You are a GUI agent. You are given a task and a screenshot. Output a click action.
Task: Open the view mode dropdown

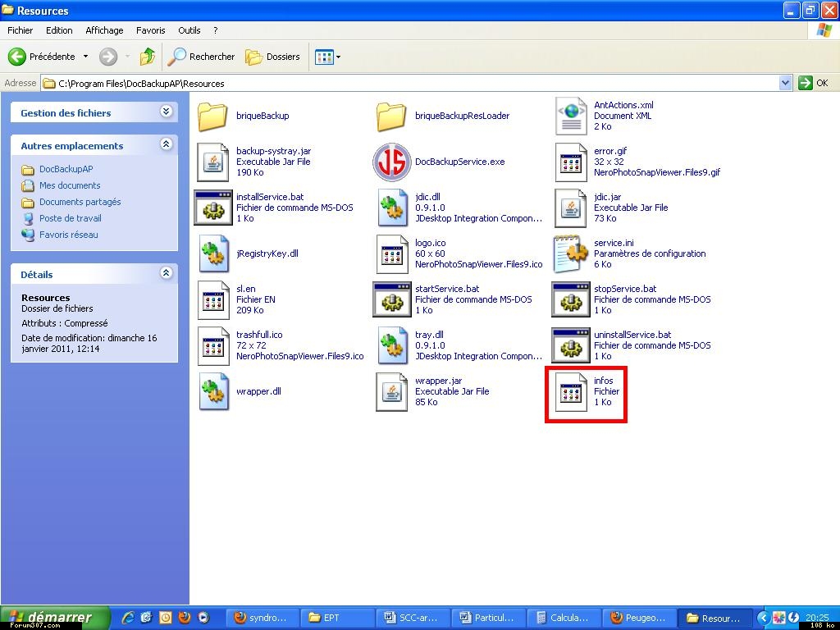click(327, 57)
